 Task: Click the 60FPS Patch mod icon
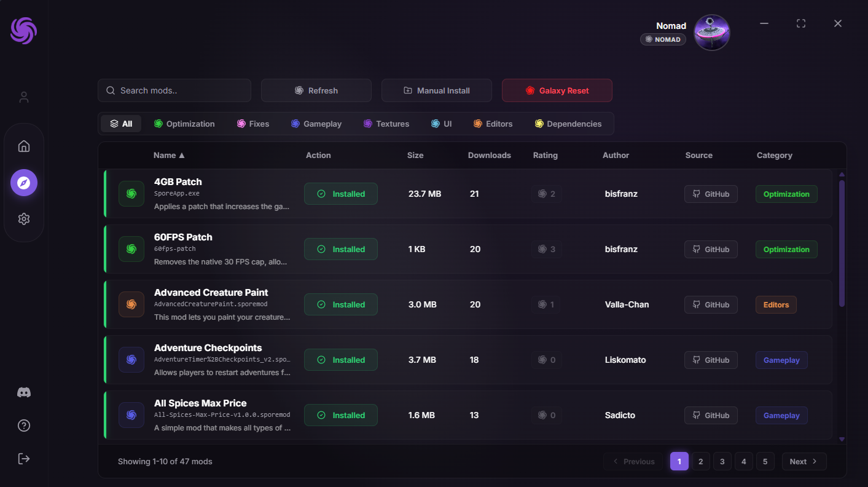[131, 249]
